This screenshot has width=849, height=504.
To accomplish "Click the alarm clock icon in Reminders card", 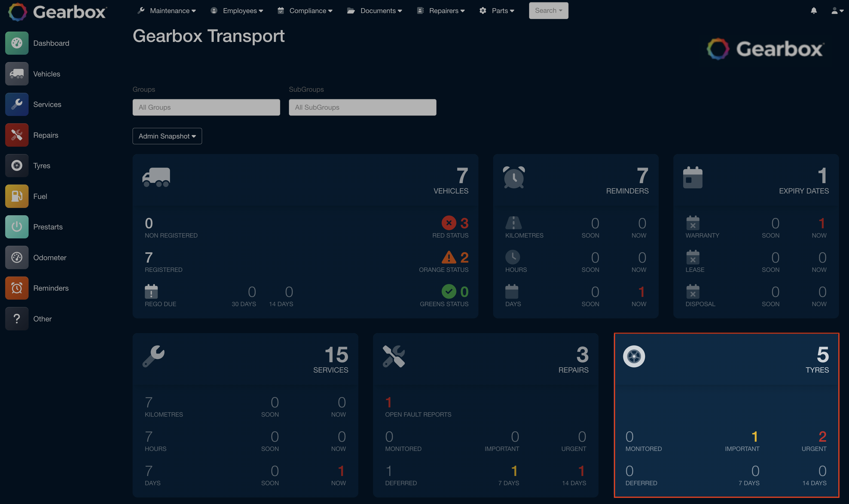I will coord(514,177).
